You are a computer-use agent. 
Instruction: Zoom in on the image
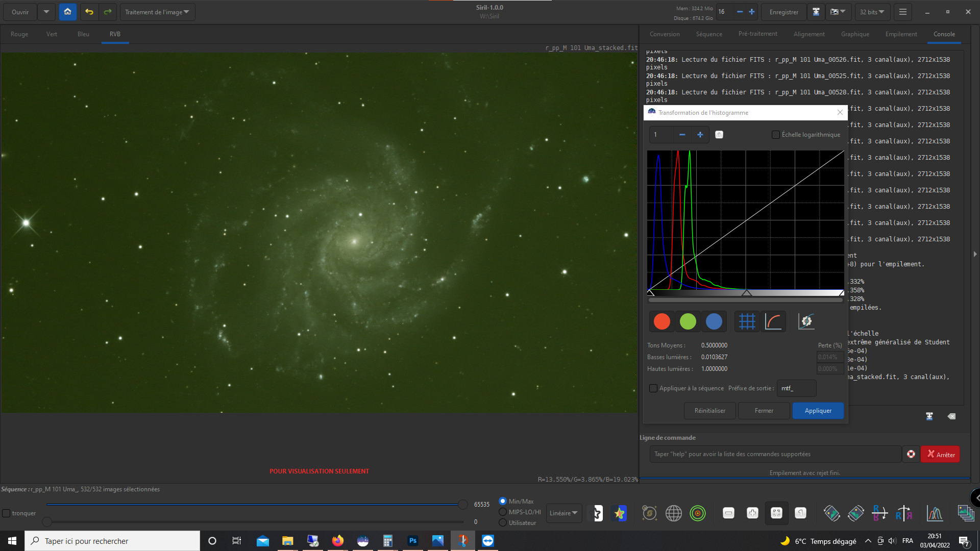[752, 513]
